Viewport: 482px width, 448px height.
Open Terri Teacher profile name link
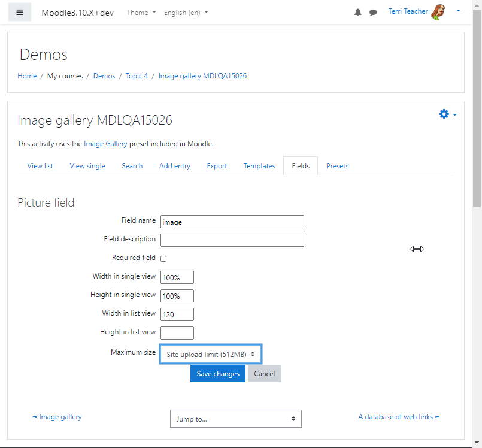click(x=408, y=11)
